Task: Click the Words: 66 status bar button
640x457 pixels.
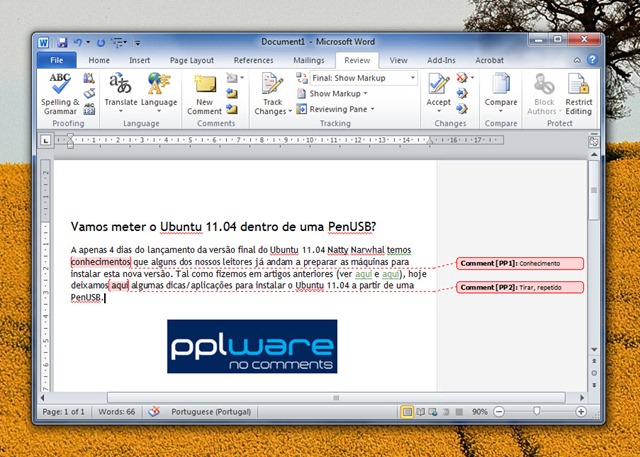Action: [117, 412]
